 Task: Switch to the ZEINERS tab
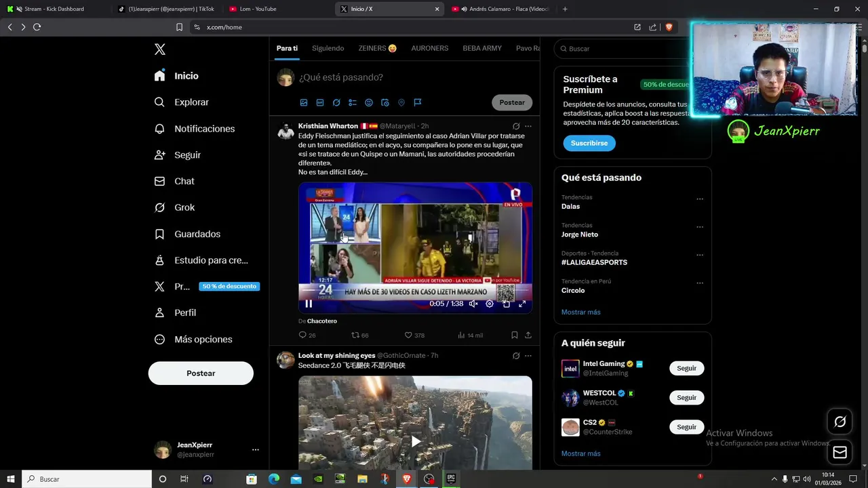378,49
